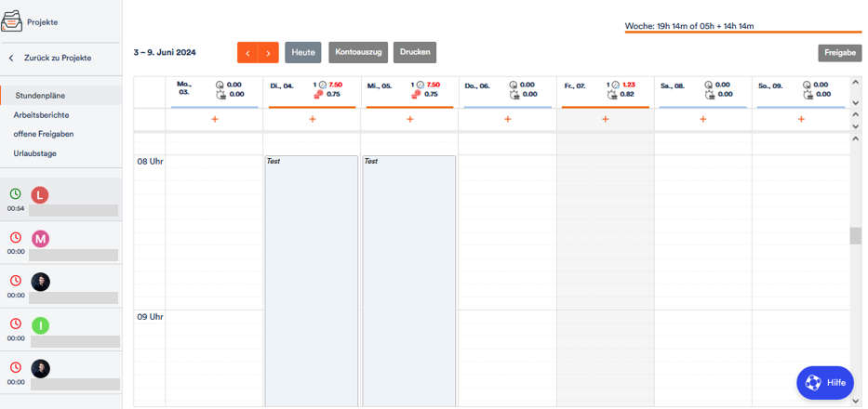
Task: Click the 09 Uhr time label
Action: tap(150, 317)
